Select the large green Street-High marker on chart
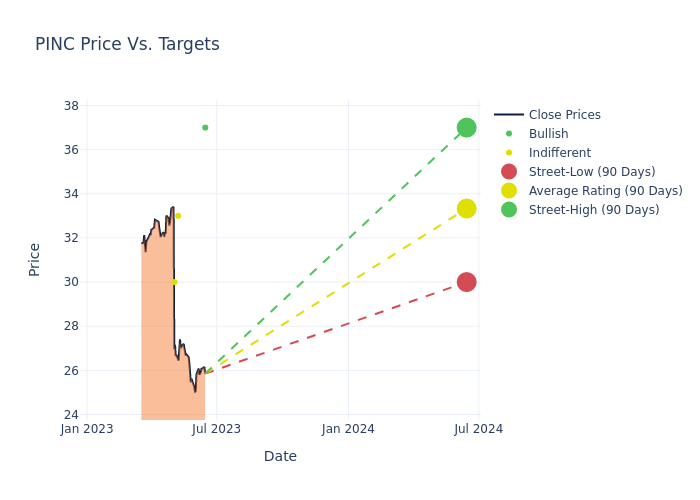This screenshot has height=500, width=700. tap(466, 128)
